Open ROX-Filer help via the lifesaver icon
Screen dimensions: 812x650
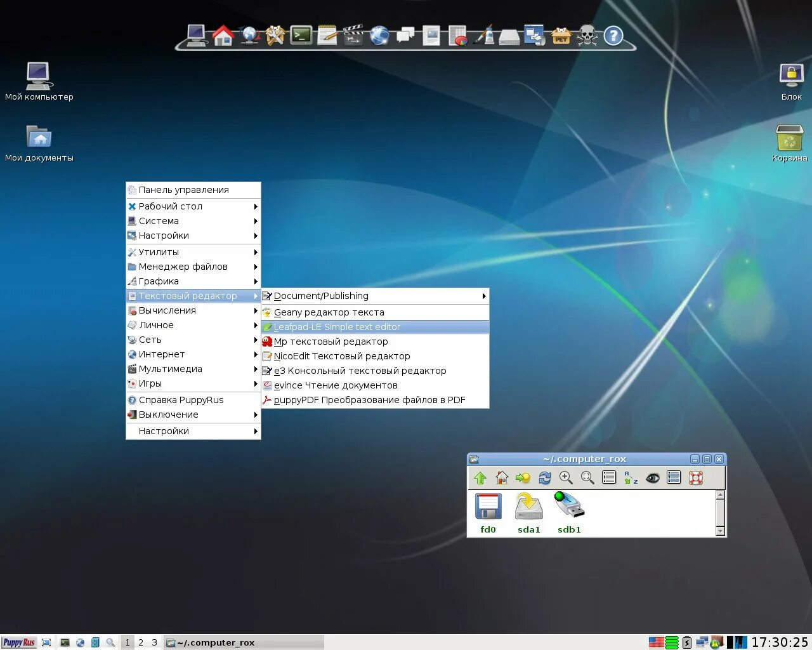pos(697,477)
